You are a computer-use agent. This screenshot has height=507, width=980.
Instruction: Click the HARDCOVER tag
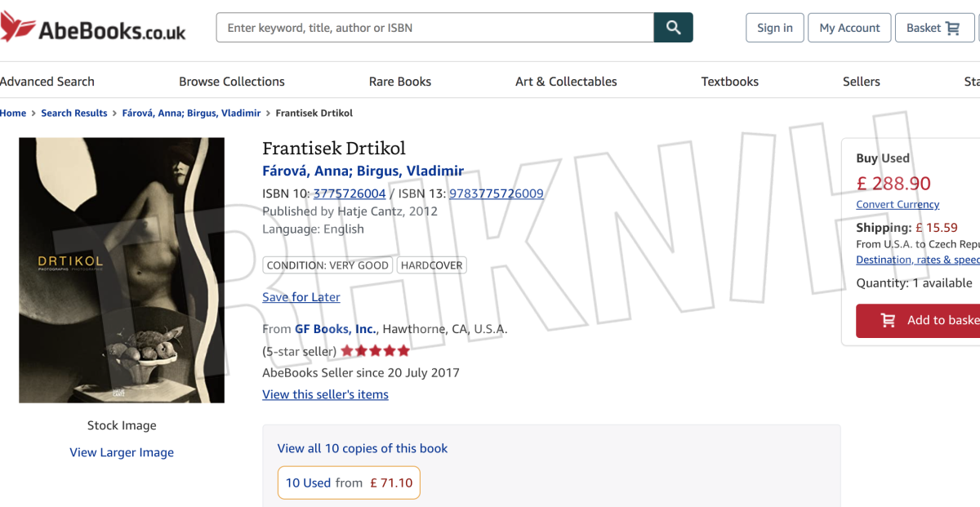pos(432,265)
